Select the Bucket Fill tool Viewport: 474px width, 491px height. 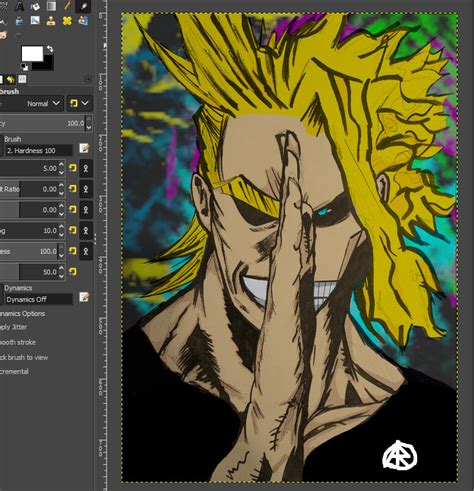(35, 6)
